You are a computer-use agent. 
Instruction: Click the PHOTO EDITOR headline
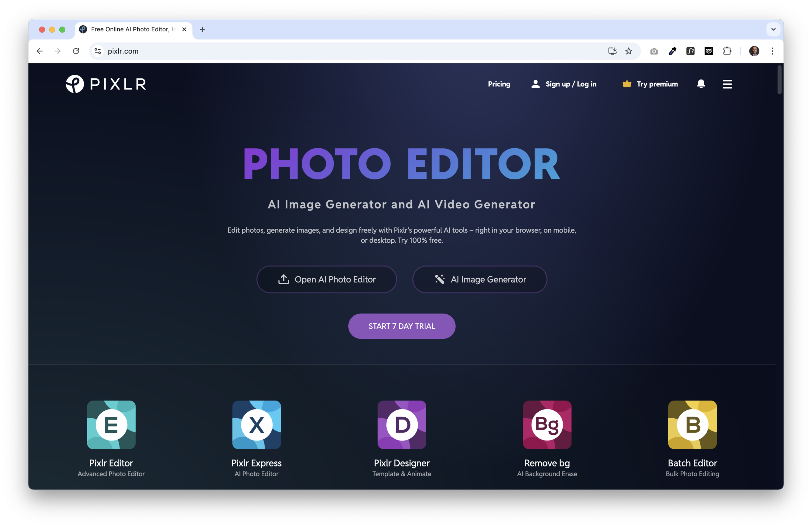tap(402, 164)
